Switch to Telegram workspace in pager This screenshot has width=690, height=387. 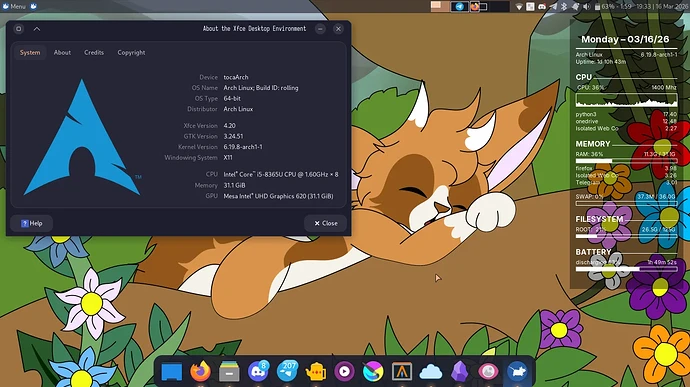[459, 6]
